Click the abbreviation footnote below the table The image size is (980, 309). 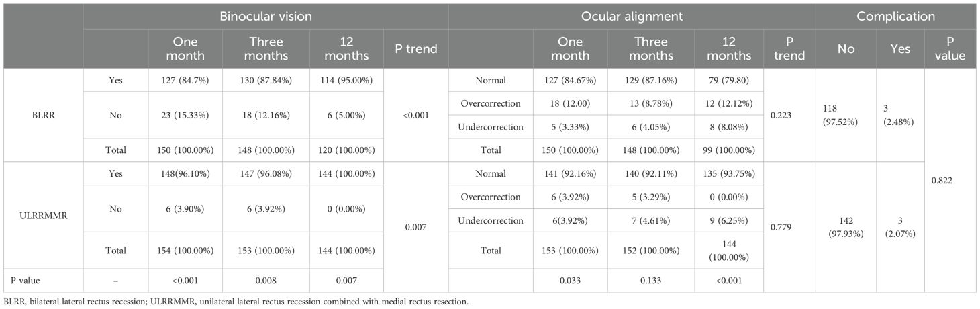pyautogui.click(x=236, y=301)
